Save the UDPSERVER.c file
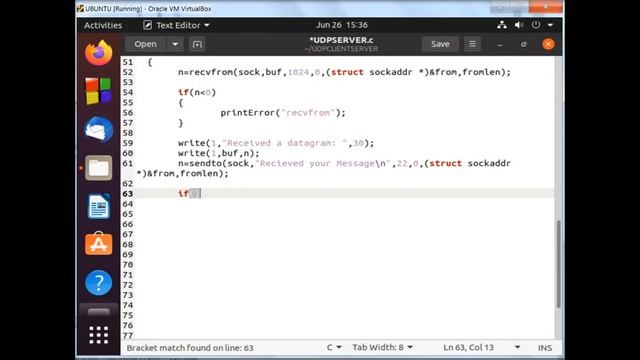 pos(440,44)
